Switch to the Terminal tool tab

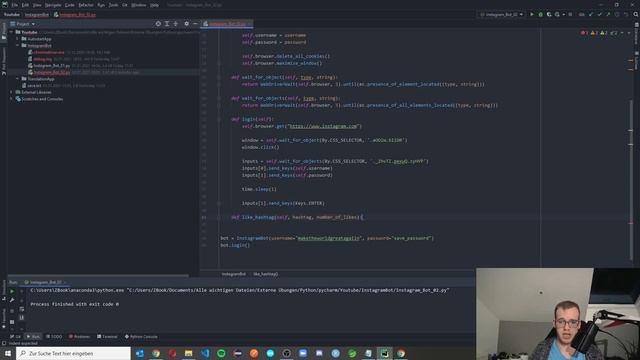107,337
